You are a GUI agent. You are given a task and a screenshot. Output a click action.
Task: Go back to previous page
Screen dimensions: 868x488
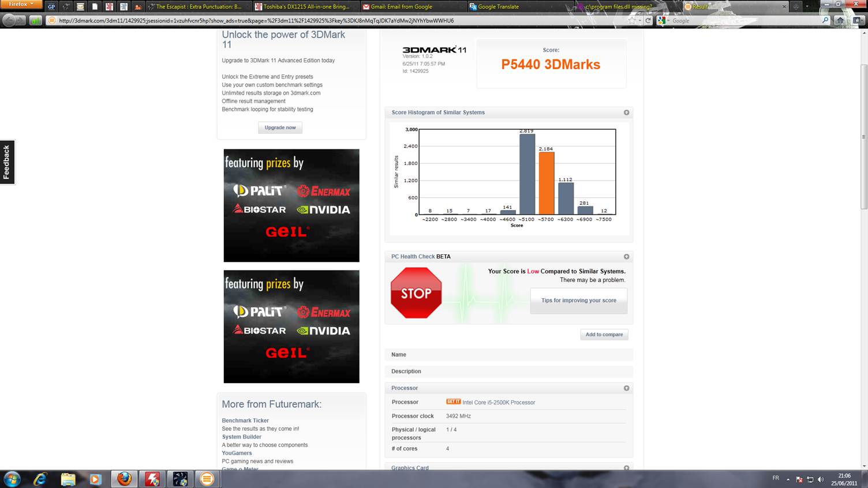(x=9, y=20)
